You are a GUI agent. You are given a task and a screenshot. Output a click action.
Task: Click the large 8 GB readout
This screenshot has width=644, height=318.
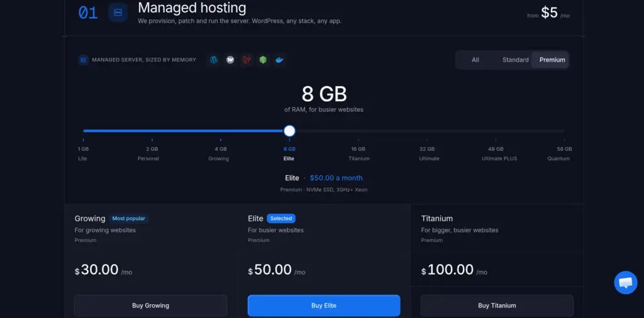click(x=324, y=94)
